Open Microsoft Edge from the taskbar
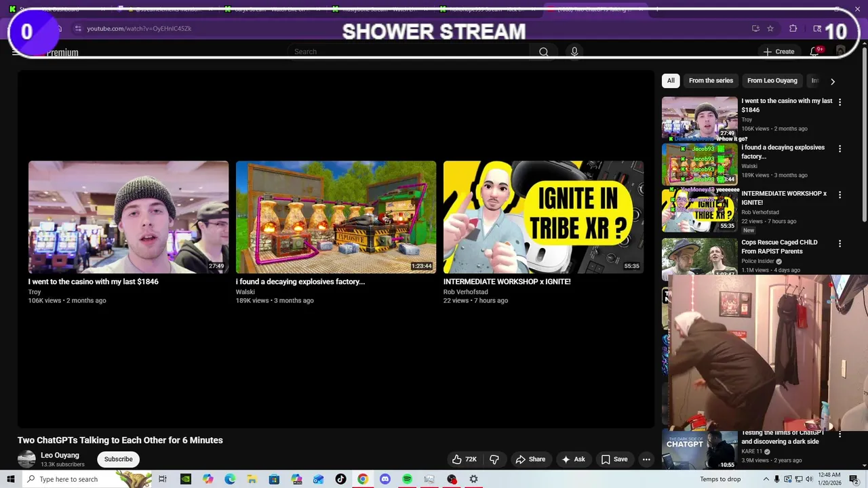 230,479
